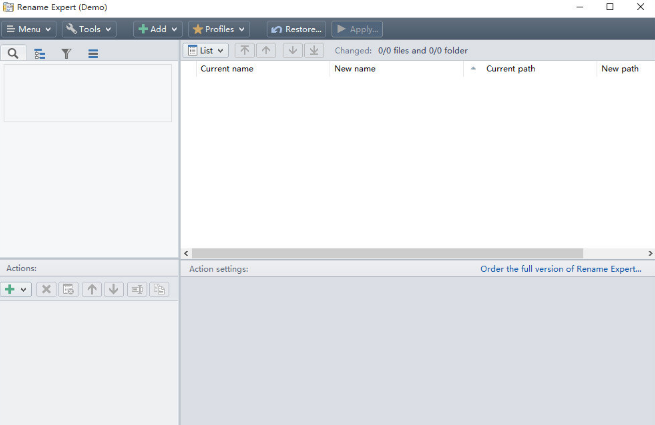Sort by Current name column
This screenshot has width=655, height=425.
coord(263,69)
